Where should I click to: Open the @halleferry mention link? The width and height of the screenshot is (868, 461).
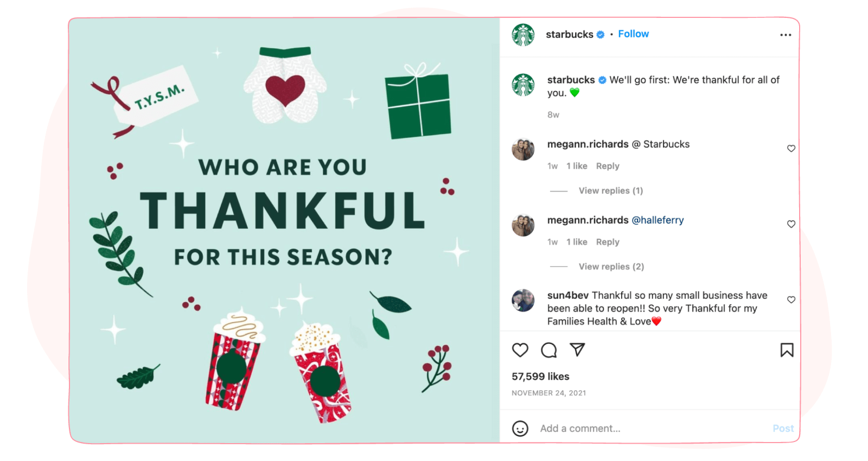coord(658,220)
